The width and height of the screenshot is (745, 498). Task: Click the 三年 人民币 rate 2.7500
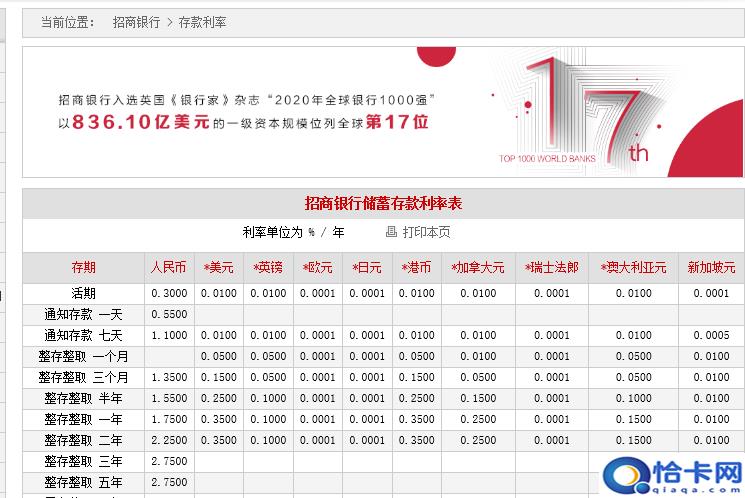point(169,461)
